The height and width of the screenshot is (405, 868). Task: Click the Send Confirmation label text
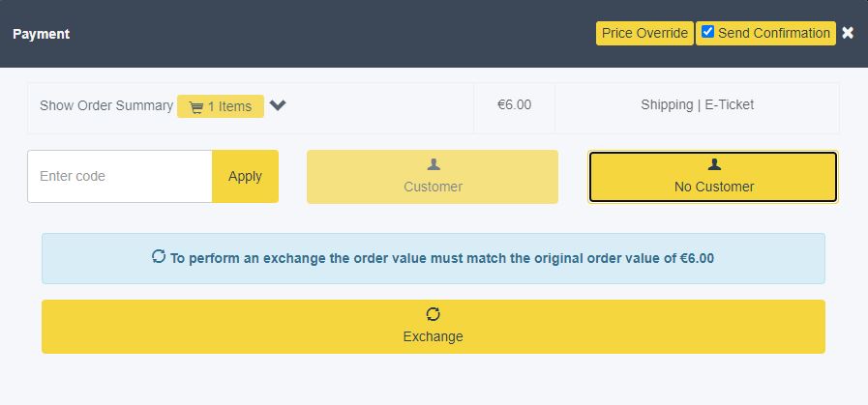pyautogui.click(x=774, y=33)
